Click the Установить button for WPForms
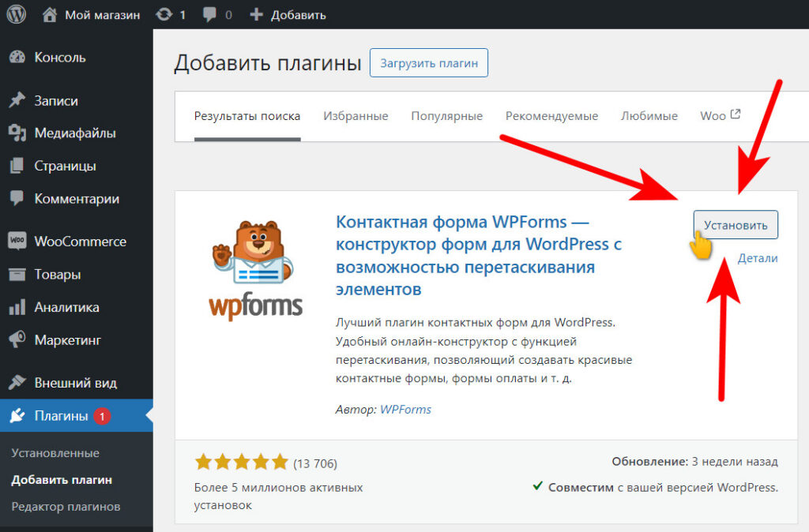Image resolution: width=809 pixels, height=532 pixels. pos(736,224)
